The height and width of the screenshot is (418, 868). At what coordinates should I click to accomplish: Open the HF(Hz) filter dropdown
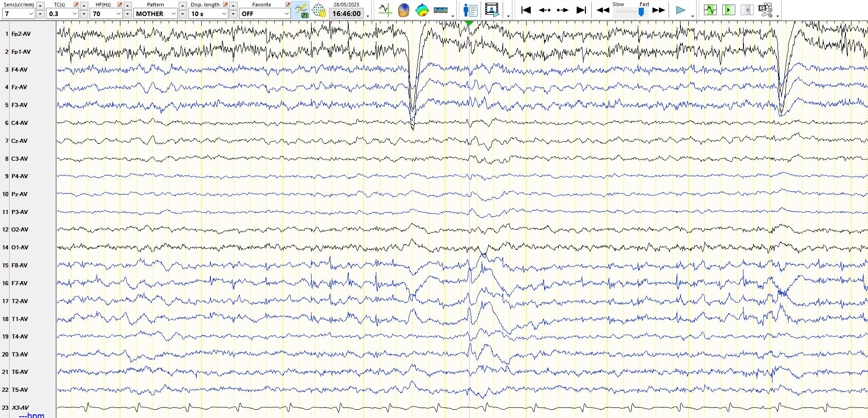click(106, 14)
